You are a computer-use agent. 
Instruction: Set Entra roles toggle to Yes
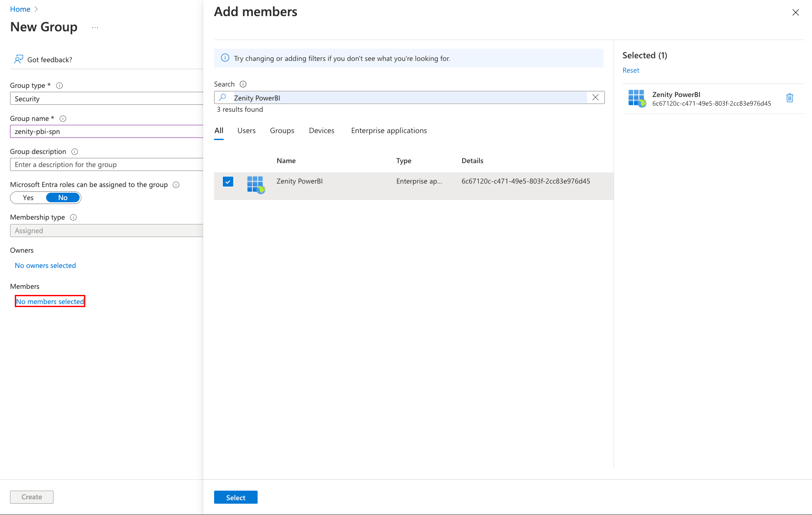coord(28,198)
